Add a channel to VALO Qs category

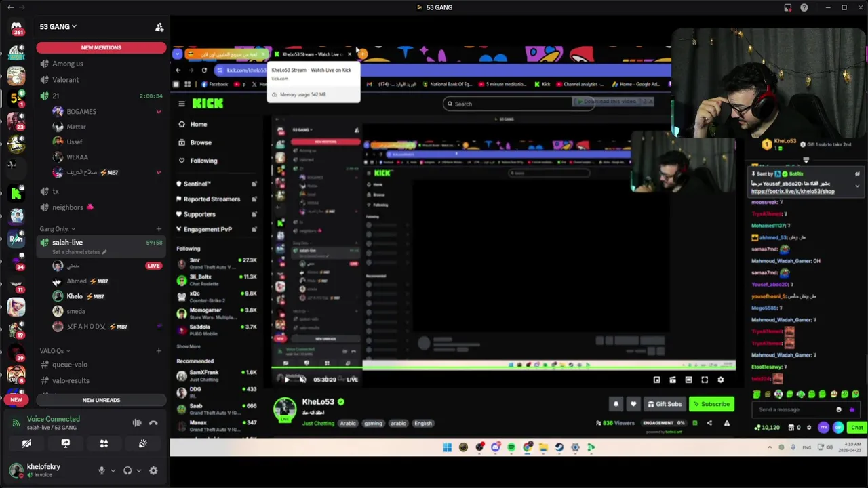click(x=159, y=351)
